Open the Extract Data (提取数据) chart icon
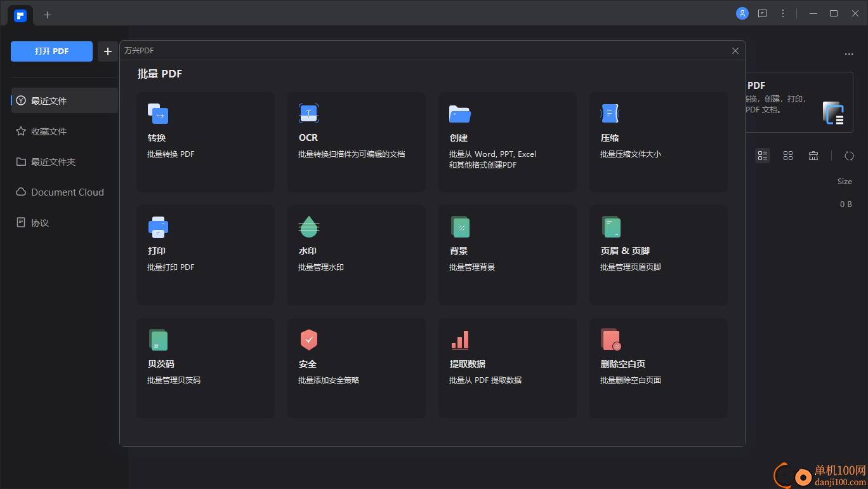Image resolution: width=868 pixels, height=489 pixels. 460,340
